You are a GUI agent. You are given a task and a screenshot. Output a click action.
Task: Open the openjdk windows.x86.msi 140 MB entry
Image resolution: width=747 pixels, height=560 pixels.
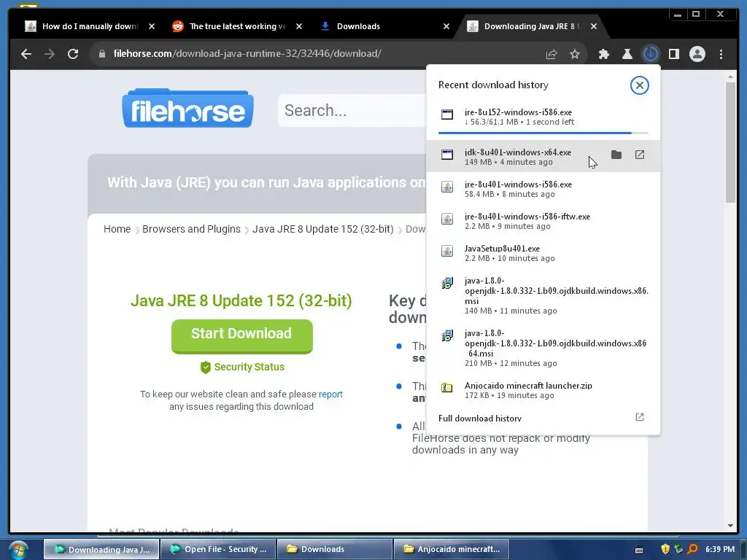[x=543, y=295]
